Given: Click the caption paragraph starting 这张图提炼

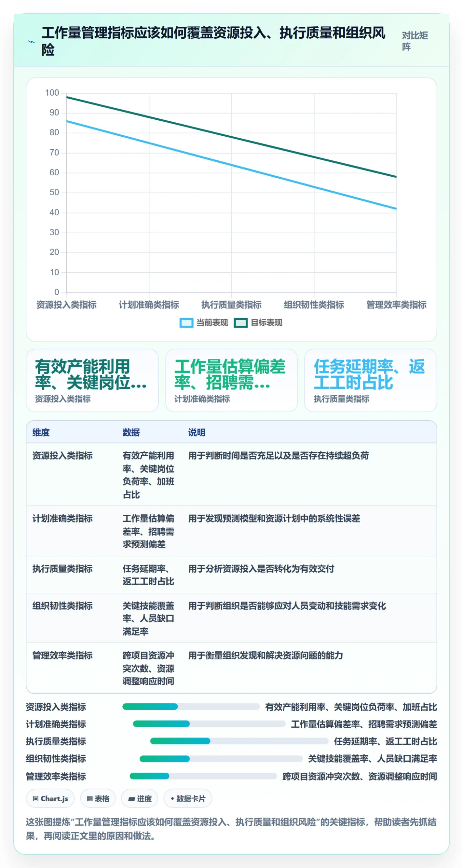Looking at the screenshot, I should point(231,828).
